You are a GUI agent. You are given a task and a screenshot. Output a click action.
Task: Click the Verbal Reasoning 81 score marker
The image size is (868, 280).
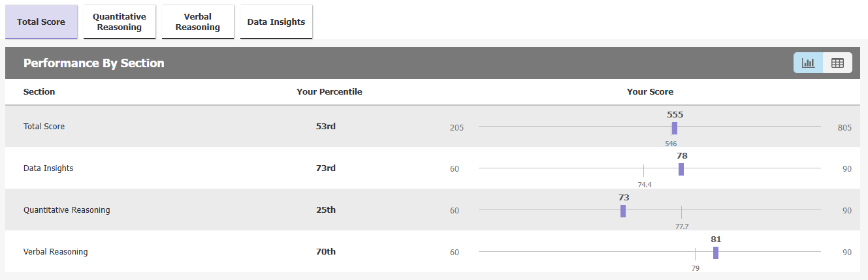coord(716,253)
